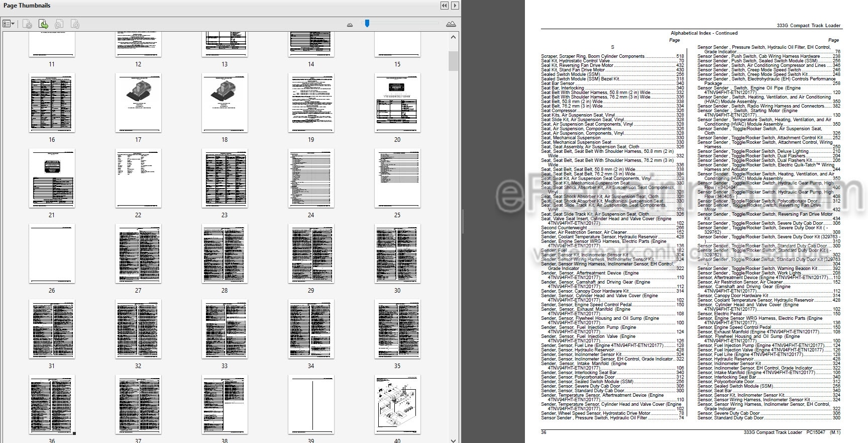Image resolution: width=868 pixels, height=443 pixels.
Task: Select page 36 thumbnail
Action: tap(52, 404)
